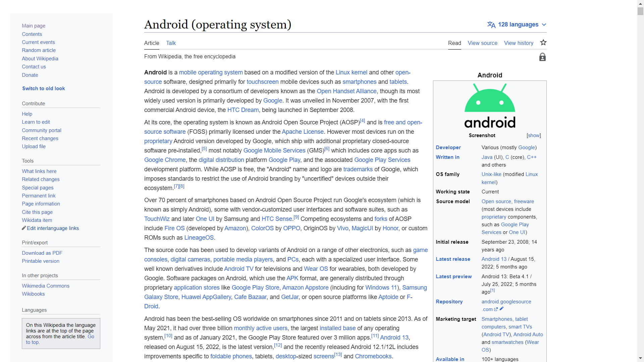Open Wikimedia Commons project link

[x=46, y=286]
